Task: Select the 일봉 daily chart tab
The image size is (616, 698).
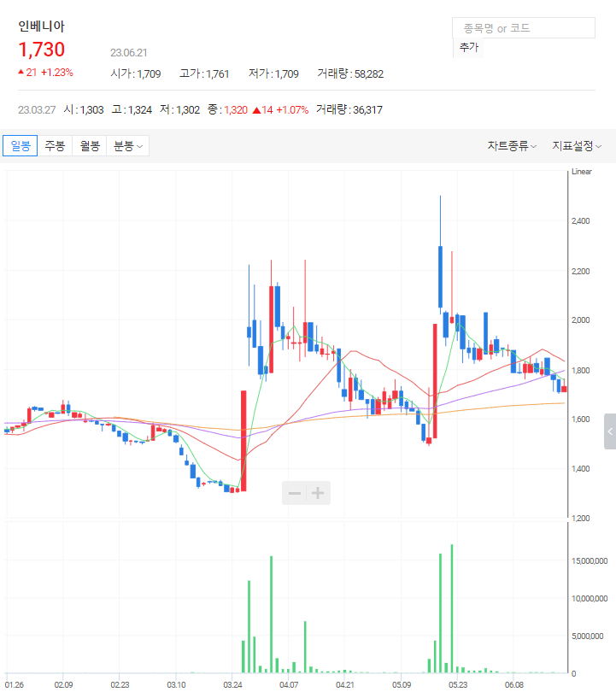Action: tap(20, 146)
